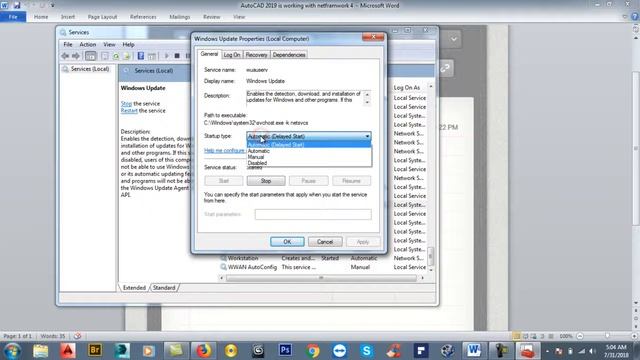
Task: Open the Page Layout ribbon tab in Word
Action: point(102,17)
